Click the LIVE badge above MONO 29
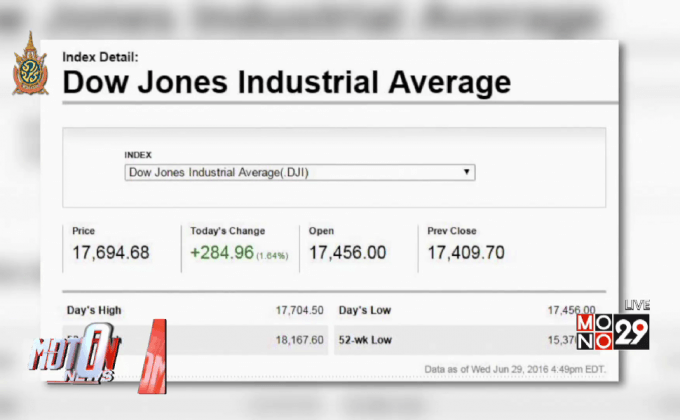 pyautogui.click(x=637, y=305)
